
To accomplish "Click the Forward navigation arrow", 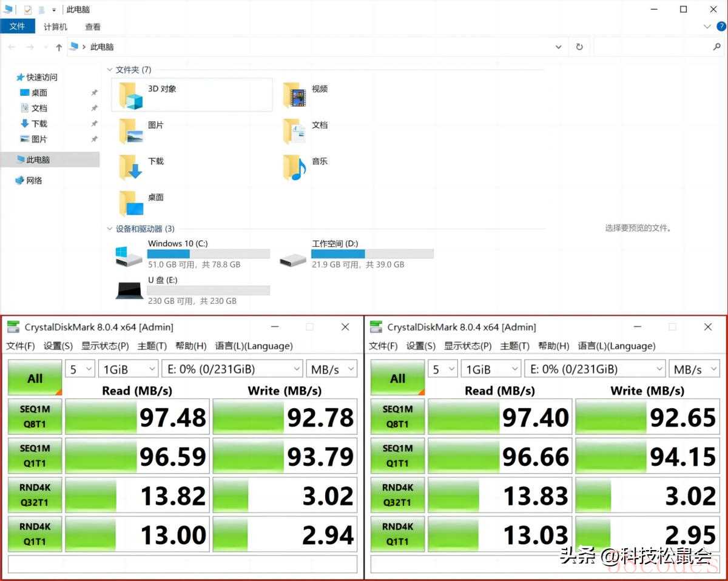I will coord(30,47).
